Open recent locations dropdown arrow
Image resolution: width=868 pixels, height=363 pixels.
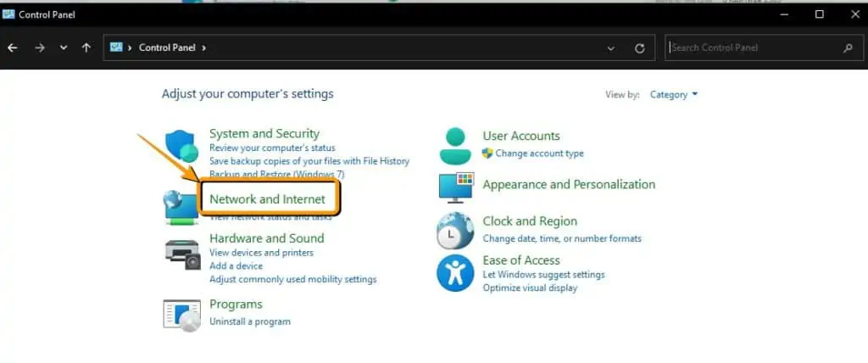64,47
